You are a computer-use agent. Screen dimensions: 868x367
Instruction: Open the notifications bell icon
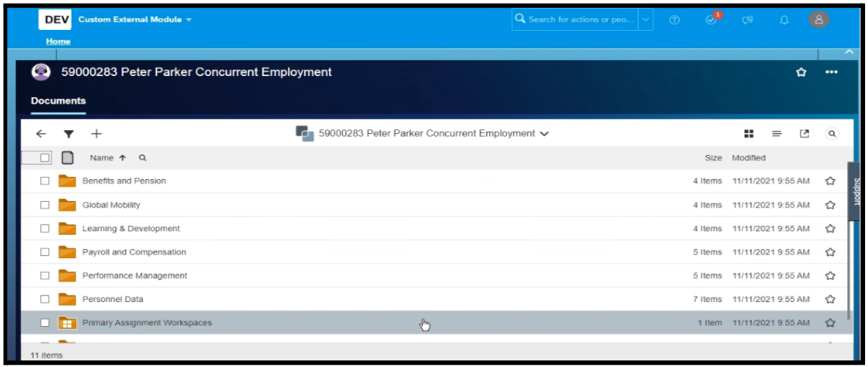coord(784,20)
